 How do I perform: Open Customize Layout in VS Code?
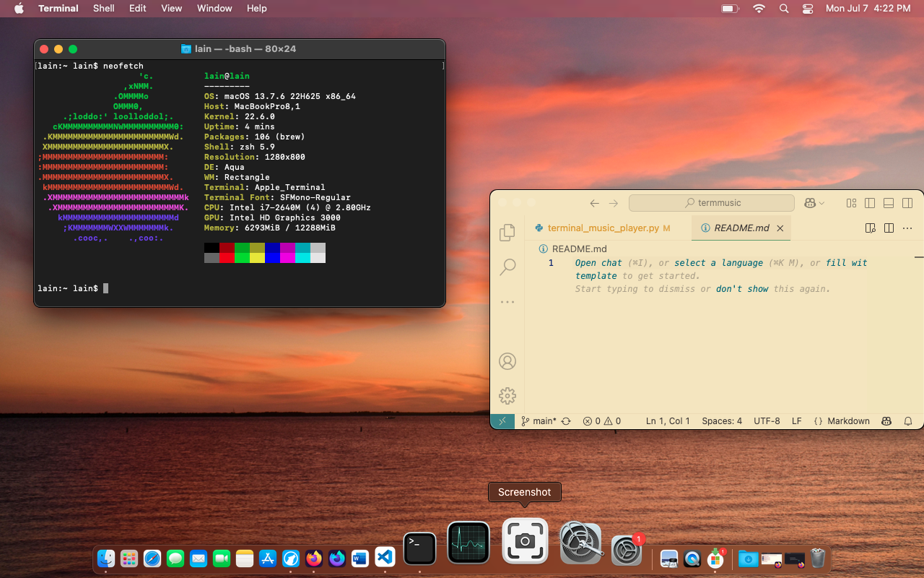pos(851,203)
